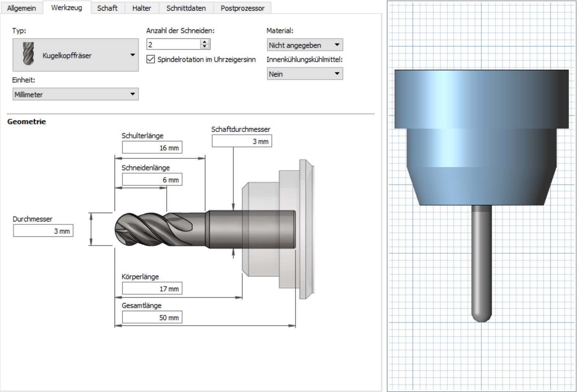The image size is (577, 392).
Task: Go to the Schnittdaten tab
Action: (186, 8)
